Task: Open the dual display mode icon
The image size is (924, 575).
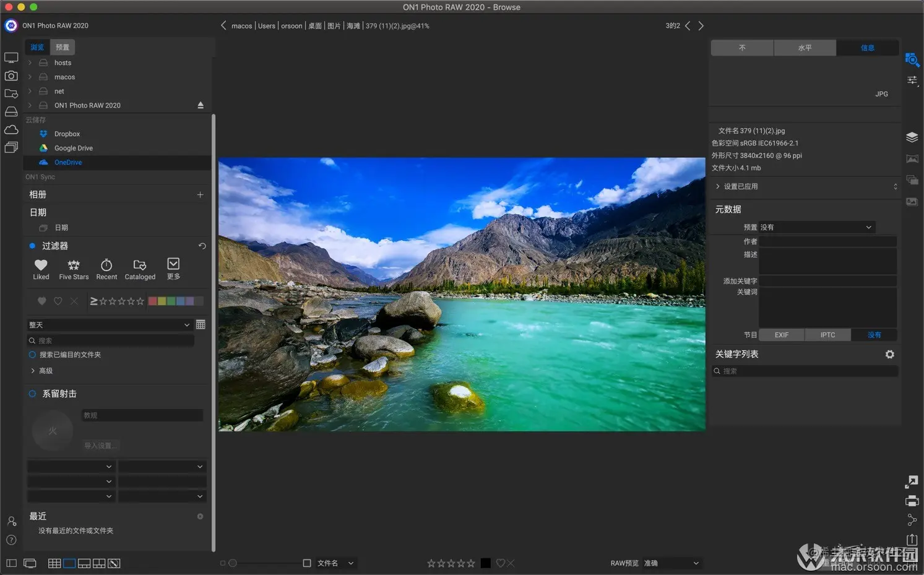Action: 29,563
